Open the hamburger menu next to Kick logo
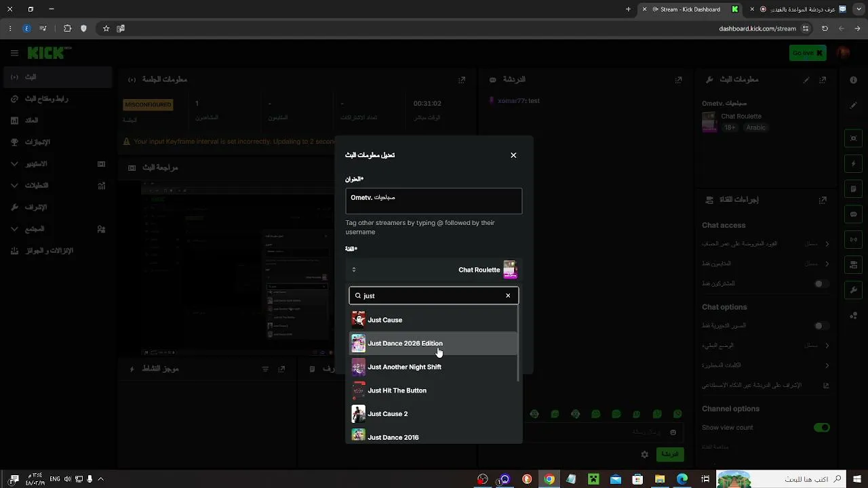Screen dimensions: 868x488 tap(14, 53)
